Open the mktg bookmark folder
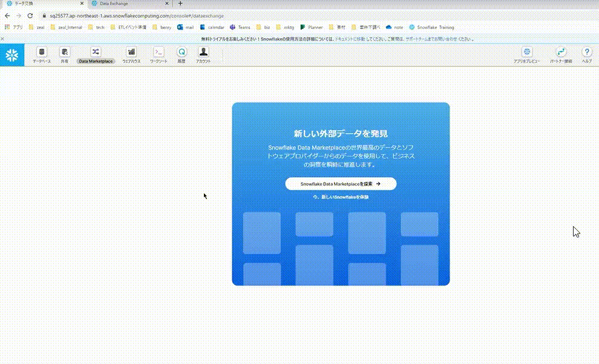Screen dimensions: 599x364 [285, 27]
